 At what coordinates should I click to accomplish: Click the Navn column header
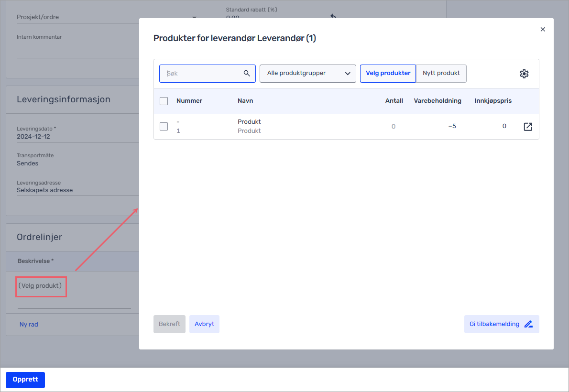pyautogui.click(x=245, y=101)
